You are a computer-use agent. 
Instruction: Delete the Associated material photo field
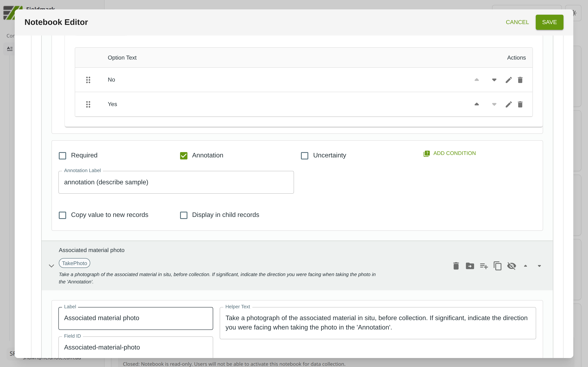[456, 266]
